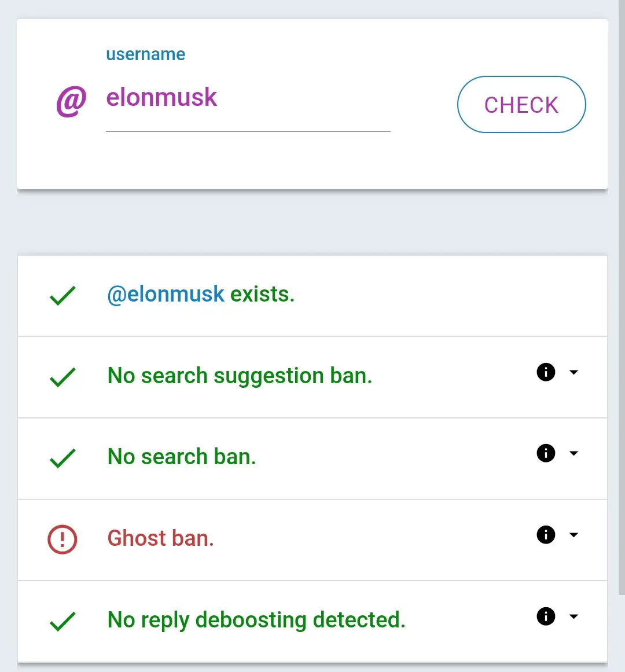Click checkmark next to reply deboosting result

(62, 621)
